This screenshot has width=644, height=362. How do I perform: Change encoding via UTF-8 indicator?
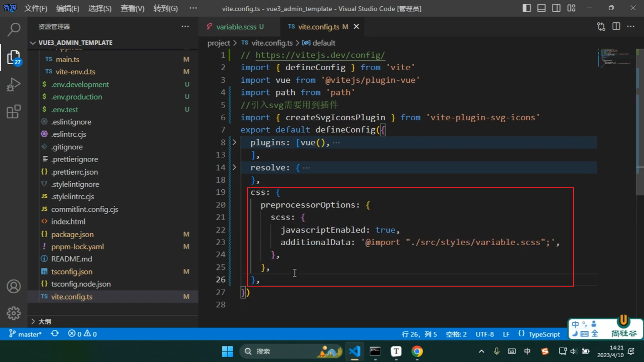coord(485,334)
